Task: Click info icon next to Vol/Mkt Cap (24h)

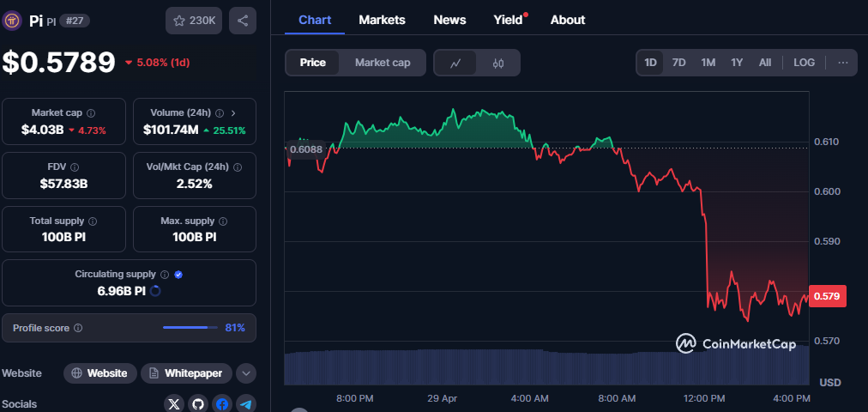Action: [x=238, y=167]
